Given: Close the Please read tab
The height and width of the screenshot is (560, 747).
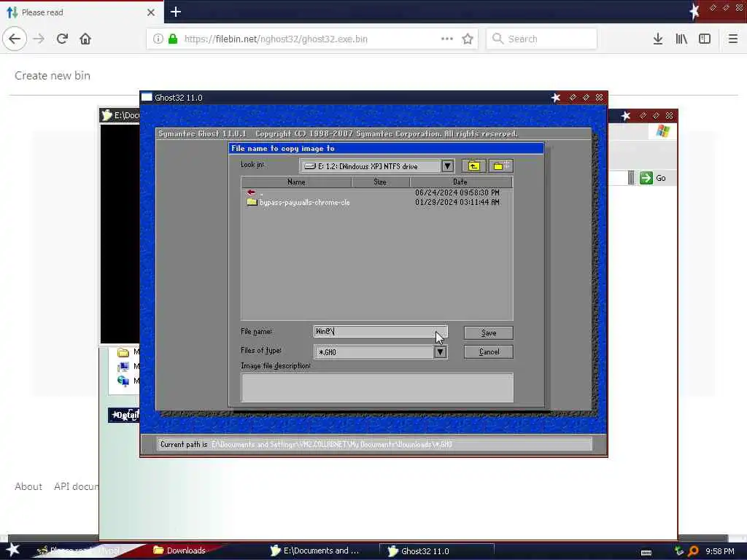Looking at the screenshot, I should click(x=151, y=12).
